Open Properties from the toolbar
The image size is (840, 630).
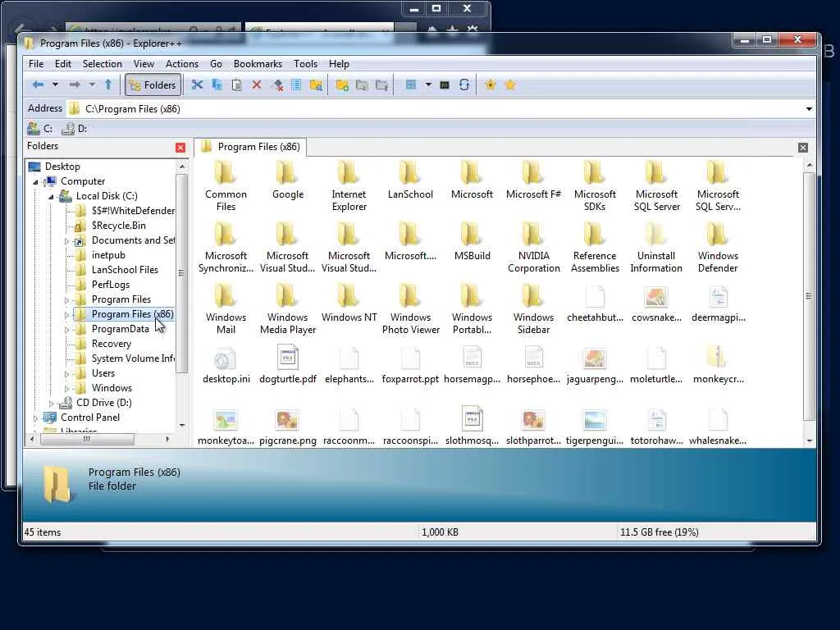pyautogui.click(x=295, y=84)
